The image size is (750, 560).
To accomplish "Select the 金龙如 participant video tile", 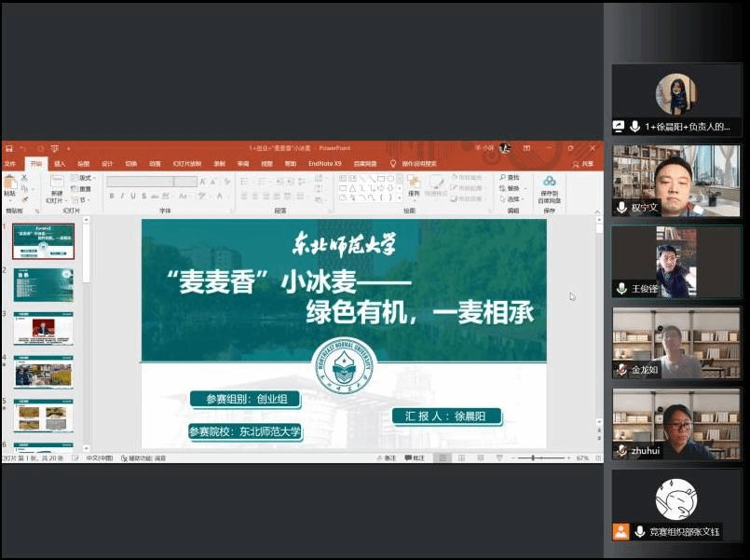I will click(x=676, y=344).
